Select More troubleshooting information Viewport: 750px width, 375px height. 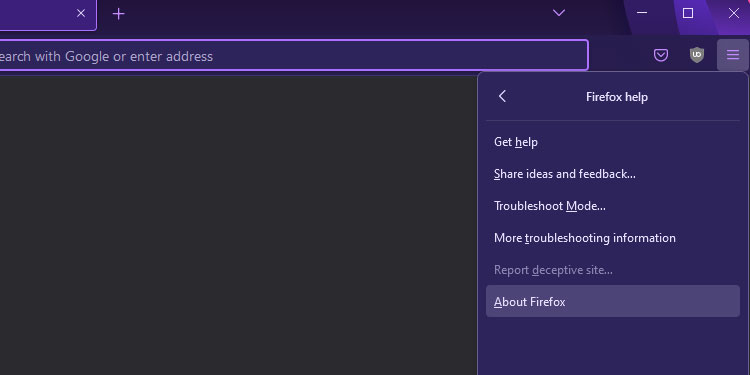click(x=613, y=238)
